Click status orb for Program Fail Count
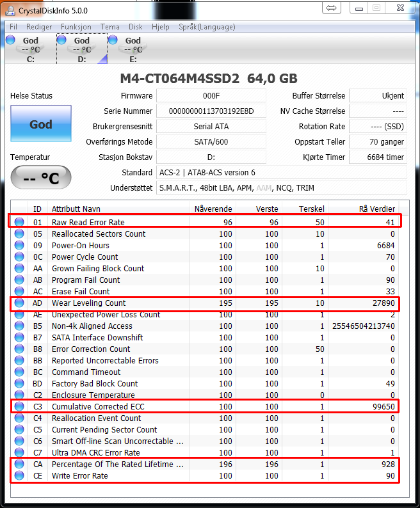The height and width of the screenshot is (508, 420). click(19, 280)
